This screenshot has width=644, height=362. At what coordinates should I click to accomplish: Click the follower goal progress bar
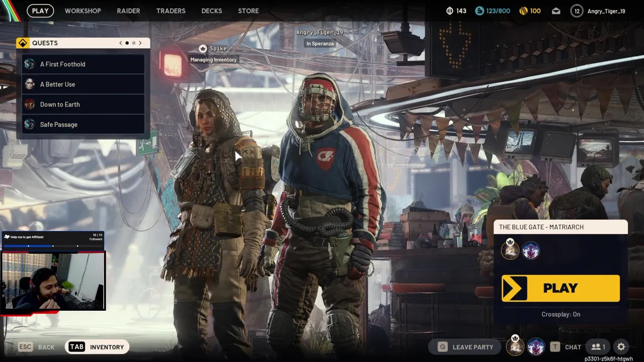pyautogui.click(x=53, y=246)
